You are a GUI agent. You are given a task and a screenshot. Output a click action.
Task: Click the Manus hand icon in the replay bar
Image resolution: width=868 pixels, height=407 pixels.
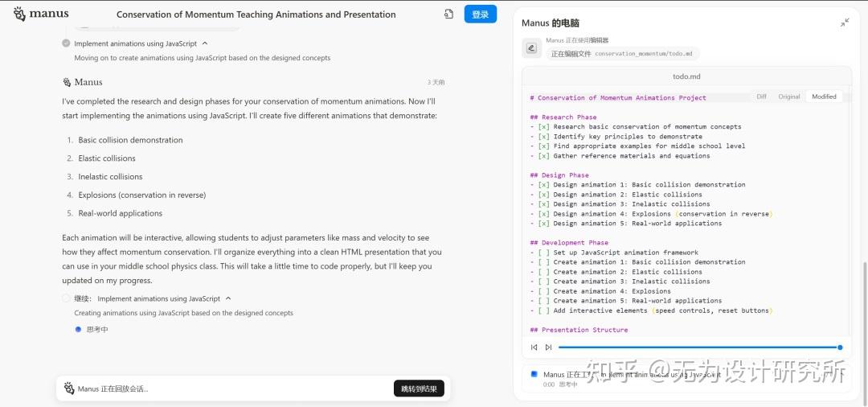(69, 388)
